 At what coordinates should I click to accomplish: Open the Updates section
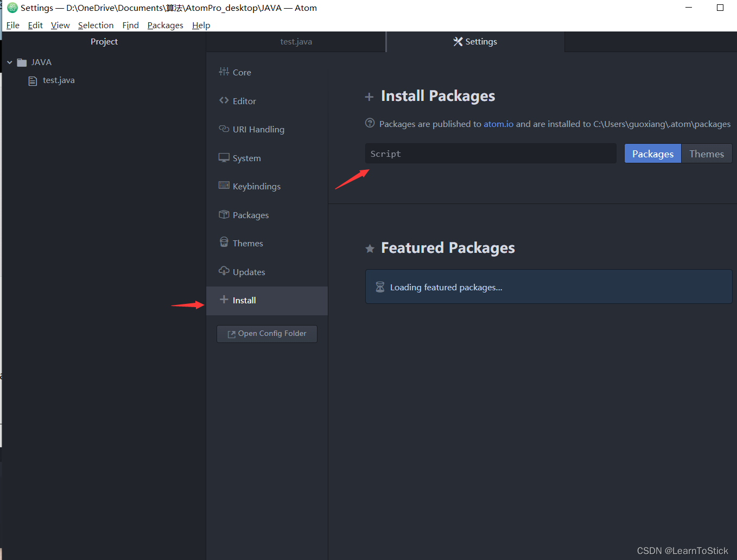click(267, 272)
